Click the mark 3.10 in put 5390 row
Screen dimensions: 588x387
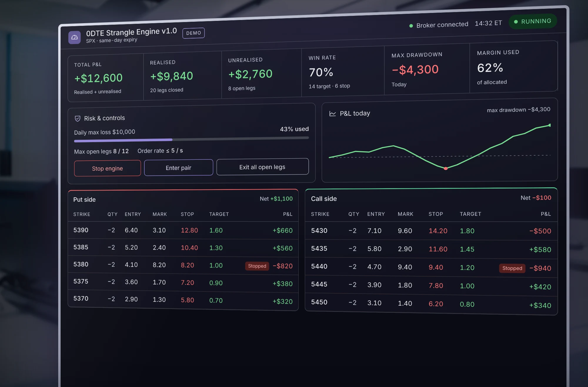click(159, 230)
